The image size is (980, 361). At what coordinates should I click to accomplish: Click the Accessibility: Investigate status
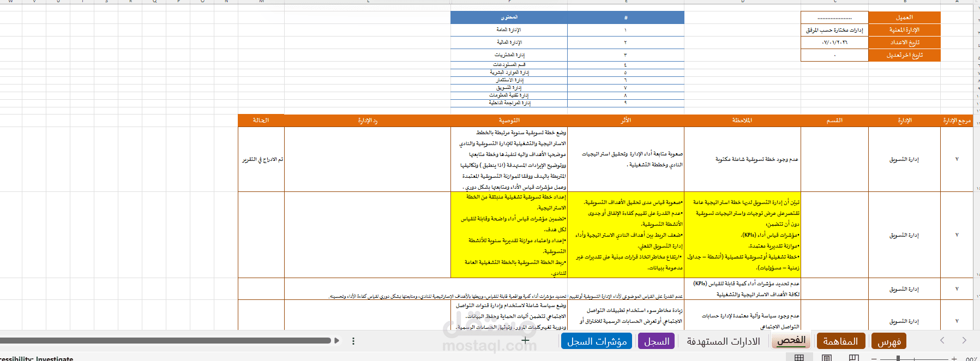(37, 358)
